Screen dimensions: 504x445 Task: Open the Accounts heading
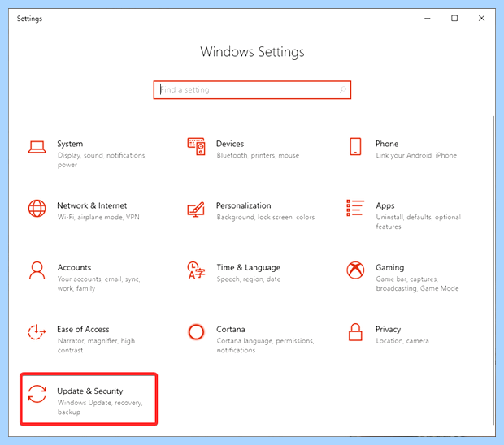tap(74, 267)
